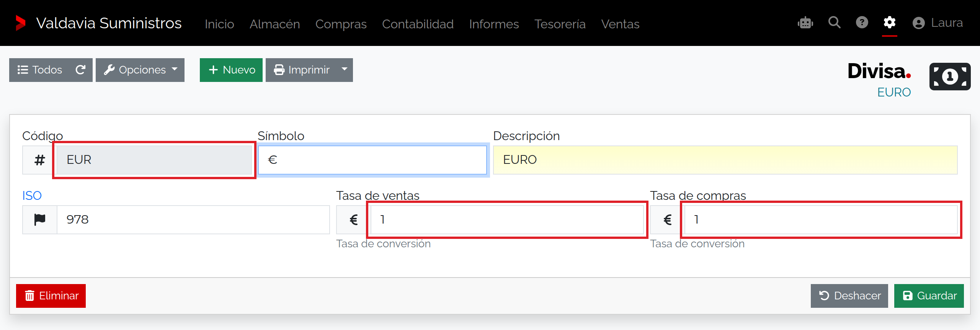
Task: Open the Laura user menu
Action: (938, 23)
